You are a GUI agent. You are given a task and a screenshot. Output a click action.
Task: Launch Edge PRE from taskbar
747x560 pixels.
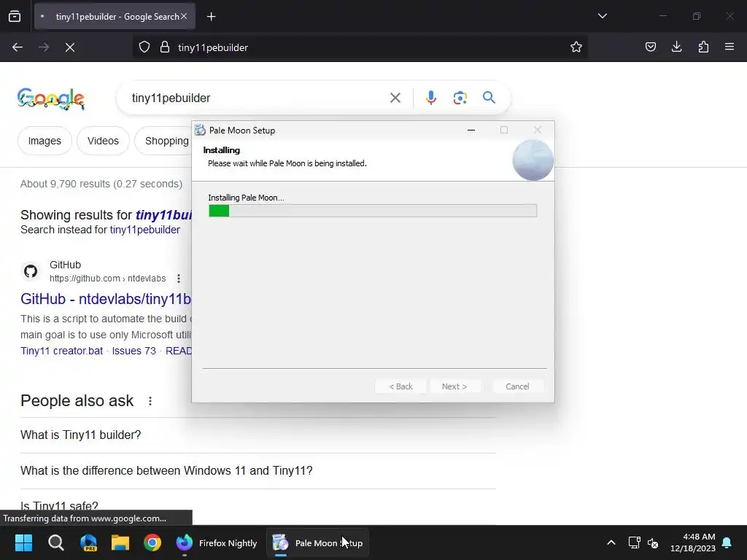[x=88, y=542]
